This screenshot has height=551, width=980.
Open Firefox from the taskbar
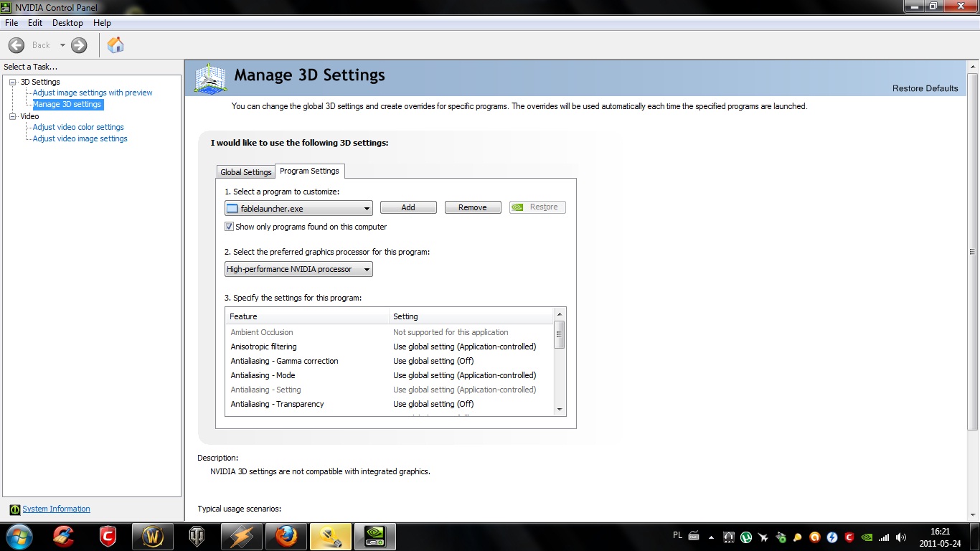[x=286, y=537]
